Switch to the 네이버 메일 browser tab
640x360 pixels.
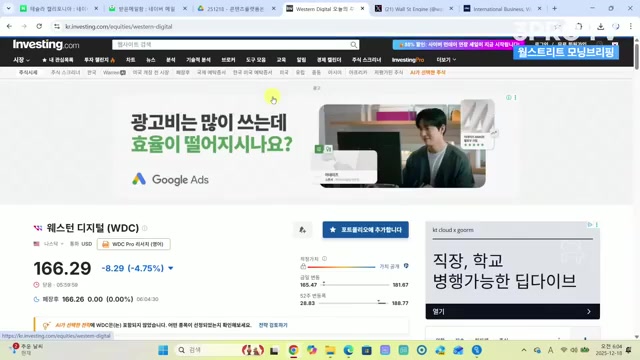[x=147, y=9]
